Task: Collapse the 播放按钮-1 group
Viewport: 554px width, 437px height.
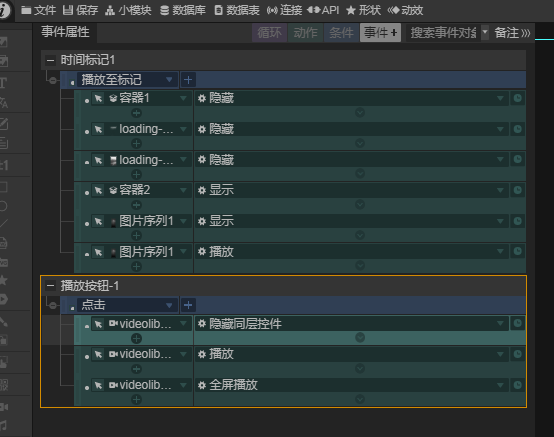Action: (51, 285)
